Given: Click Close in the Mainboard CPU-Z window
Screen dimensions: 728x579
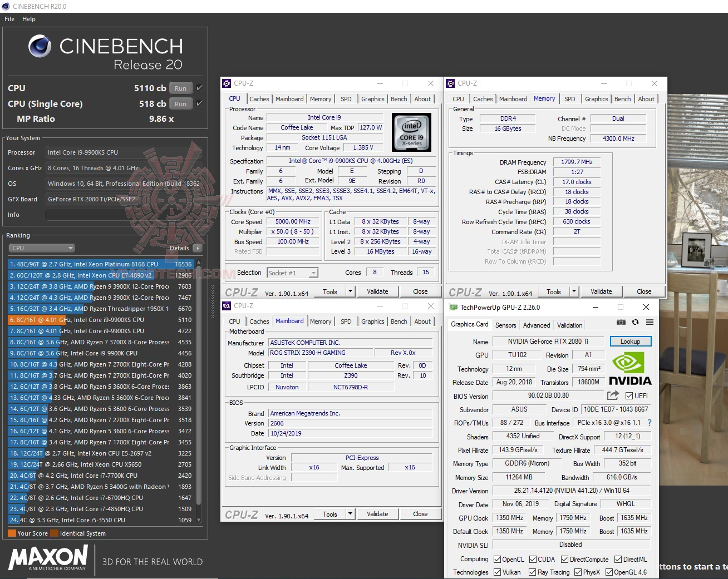Looking at the screenshot, I should (420, 514).
